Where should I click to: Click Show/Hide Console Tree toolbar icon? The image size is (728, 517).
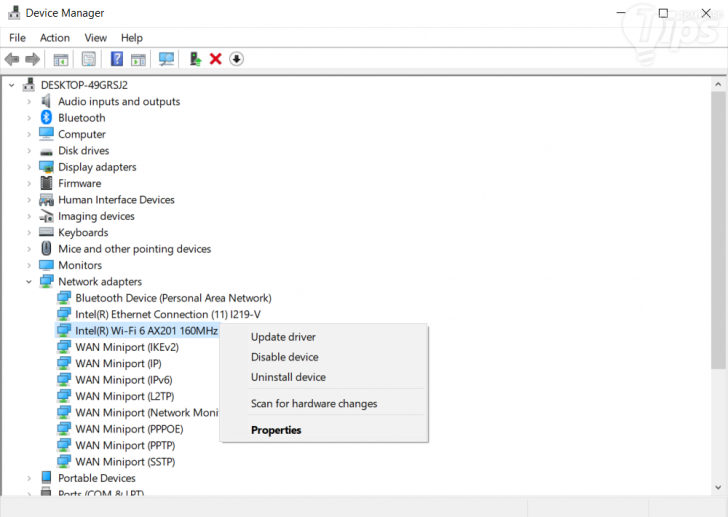point(61,59)
